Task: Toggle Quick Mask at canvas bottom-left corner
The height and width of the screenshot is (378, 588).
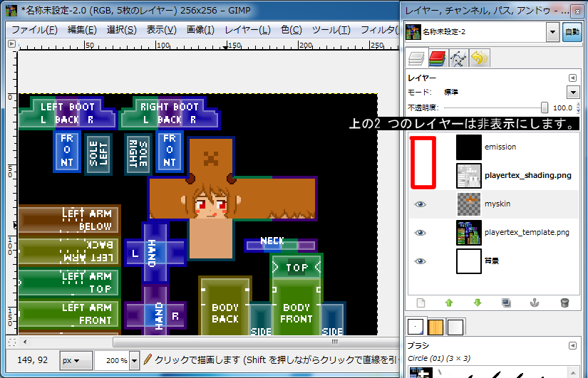Action: pos(12,342)
